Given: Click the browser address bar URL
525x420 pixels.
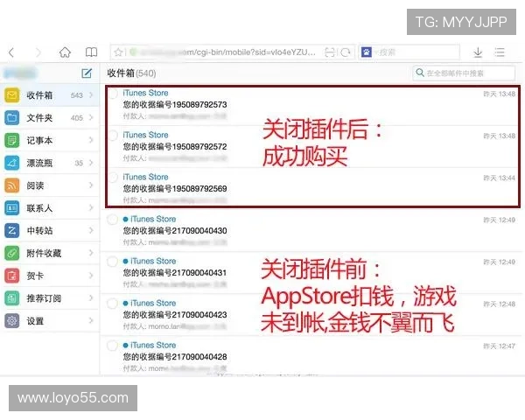Looking at the screenshot, I should 232,52.
